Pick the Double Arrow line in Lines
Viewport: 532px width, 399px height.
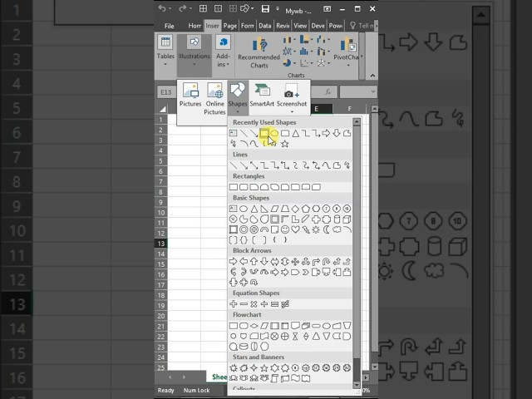254,165
